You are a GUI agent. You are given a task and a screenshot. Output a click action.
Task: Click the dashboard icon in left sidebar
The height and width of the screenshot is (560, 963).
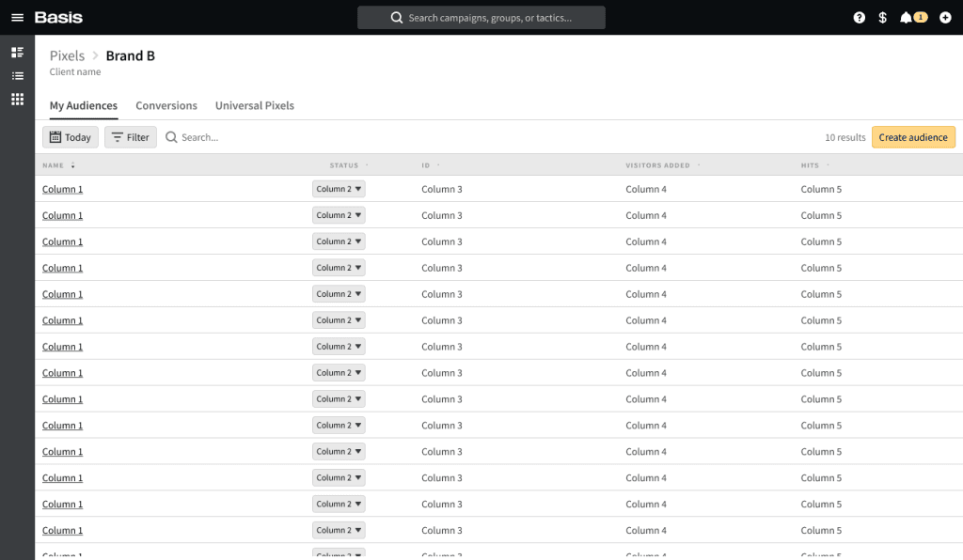pyautogui.click(x=17, y=52)
